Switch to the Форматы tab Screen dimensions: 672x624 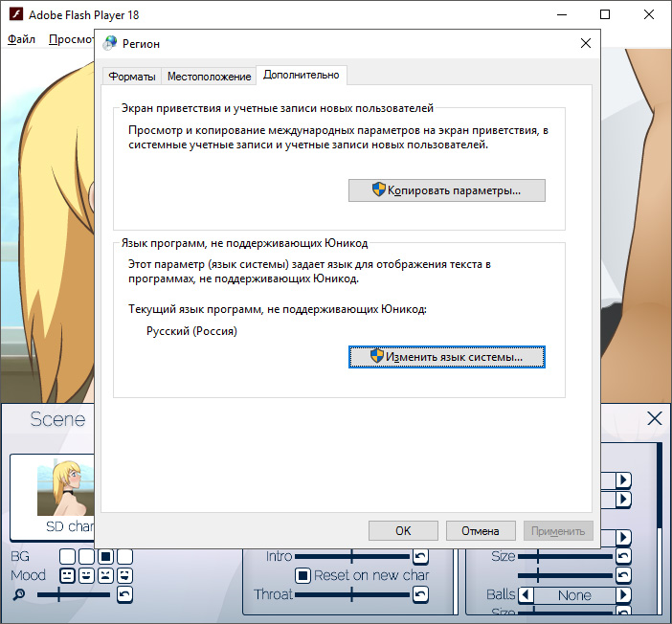131,77
